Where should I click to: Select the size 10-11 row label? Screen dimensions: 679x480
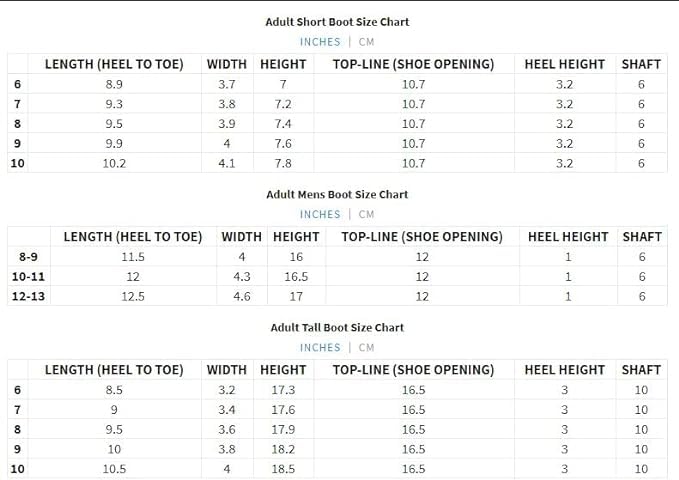pos(28,277)
